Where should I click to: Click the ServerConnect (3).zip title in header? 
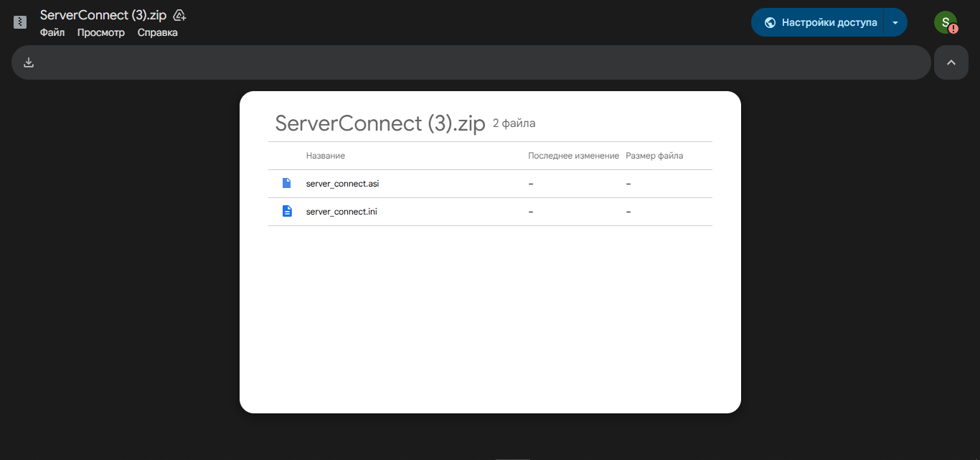[103, 15]
